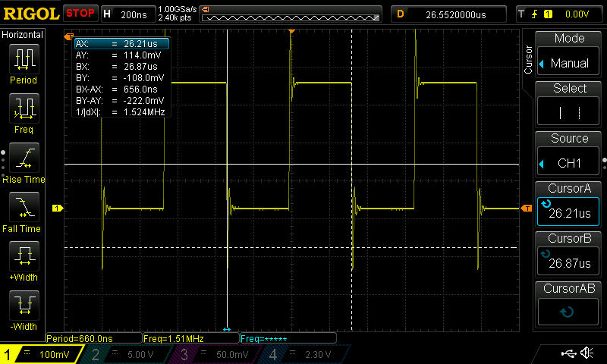
Task: Select the CursorB 26.87us softkey
Action: tap(568, 255)
